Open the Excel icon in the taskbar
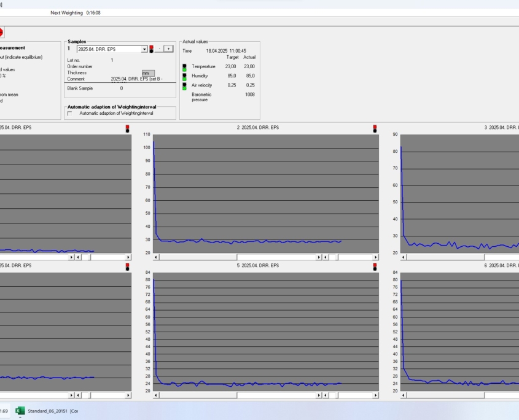Screen dimensions: 519x420 (20, 411)
